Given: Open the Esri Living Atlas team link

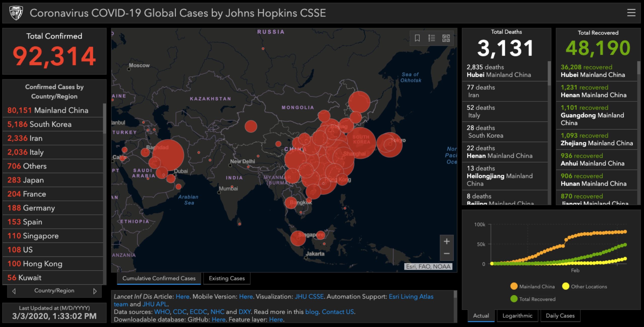Looking at the screenshot, I should (411, 297).
